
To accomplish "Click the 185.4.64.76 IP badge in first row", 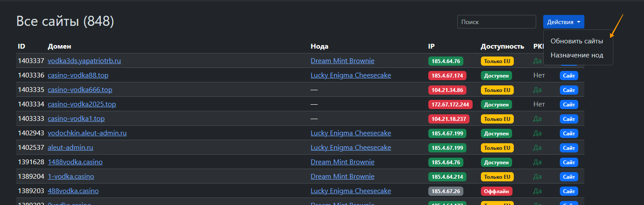I will click(x=445, y=61).
